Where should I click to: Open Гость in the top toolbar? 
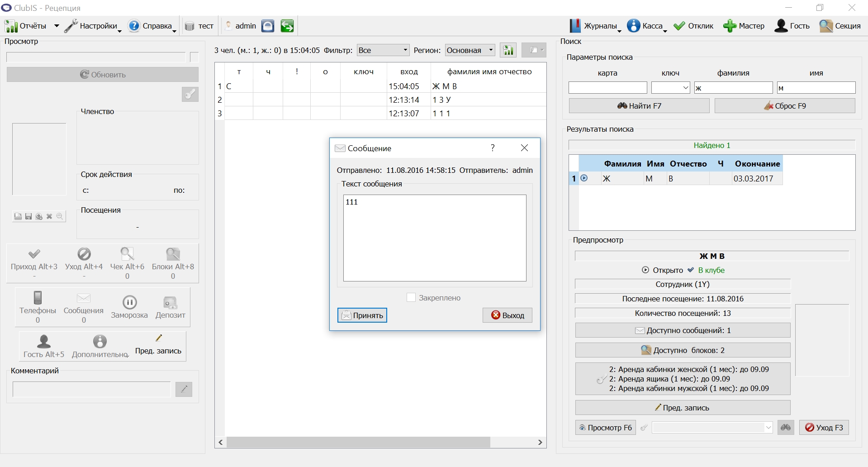pyautogui.click(x=792, y=26)
